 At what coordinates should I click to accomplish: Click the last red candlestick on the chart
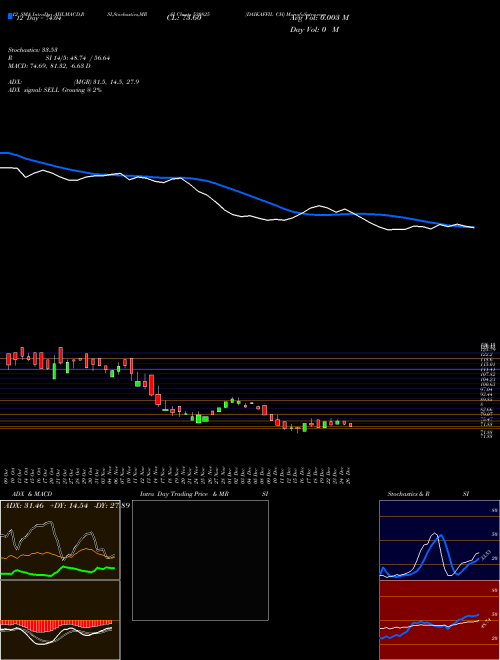(350, 425)
